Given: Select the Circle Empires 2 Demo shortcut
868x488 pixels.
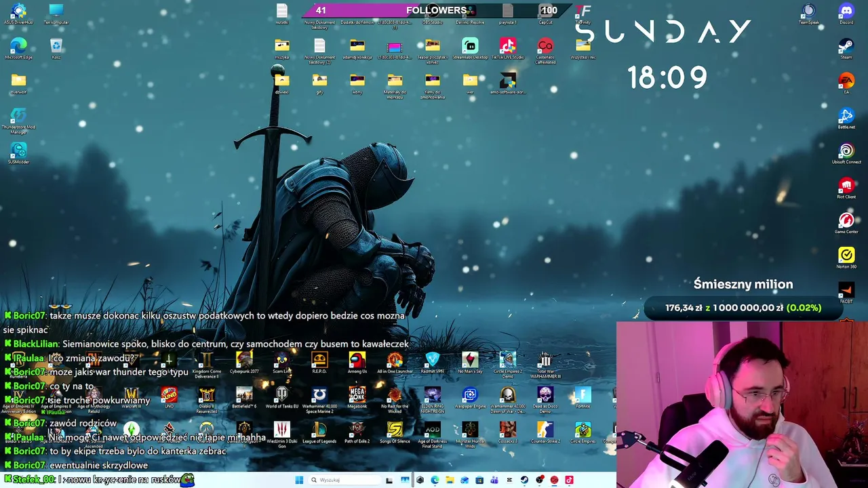Looking at the screenshot, I should 507,365.
